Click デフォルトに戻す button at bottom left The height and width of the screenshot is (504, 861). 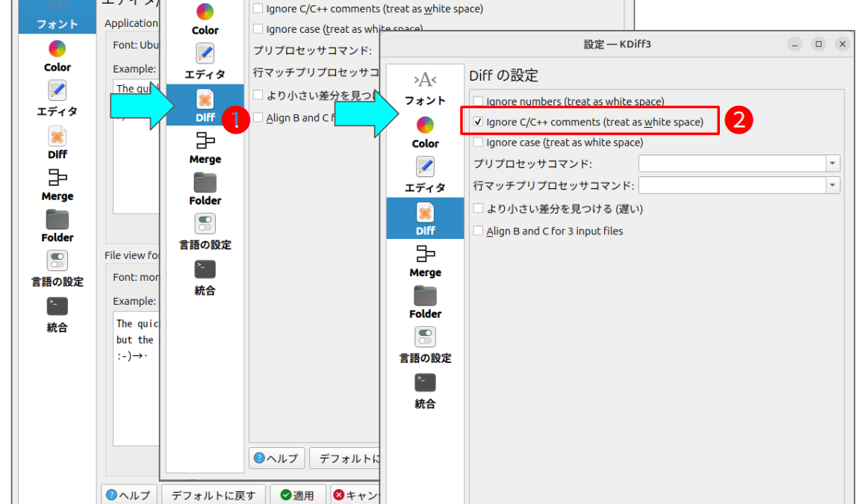tap(213, 495)
